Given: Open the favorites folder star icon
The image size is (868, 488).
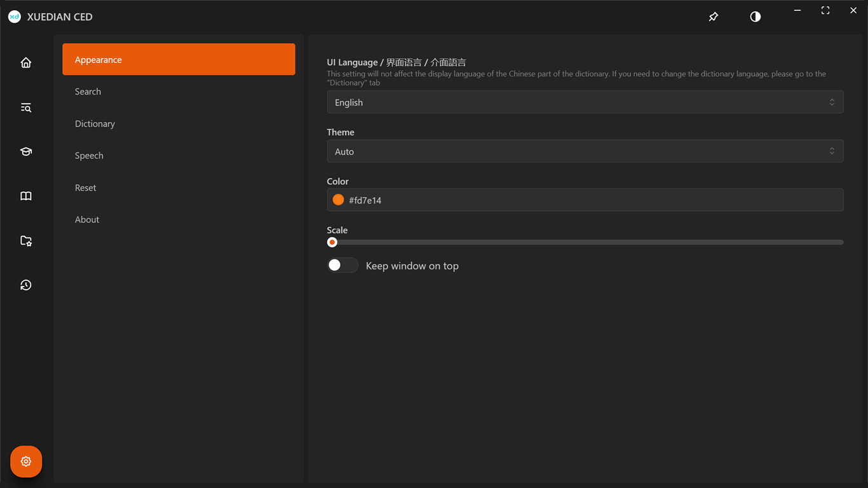Looking at the screenshot, I should (26, 241).
